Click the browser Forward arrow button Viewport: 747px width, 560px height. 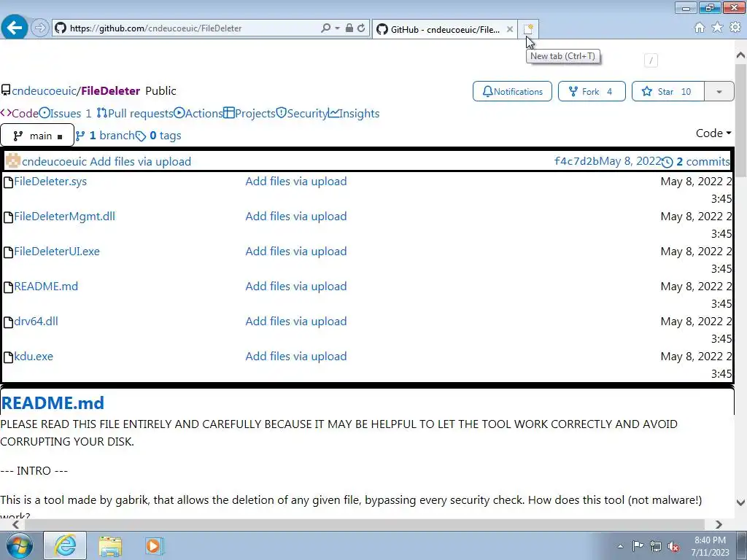point(39,28)
